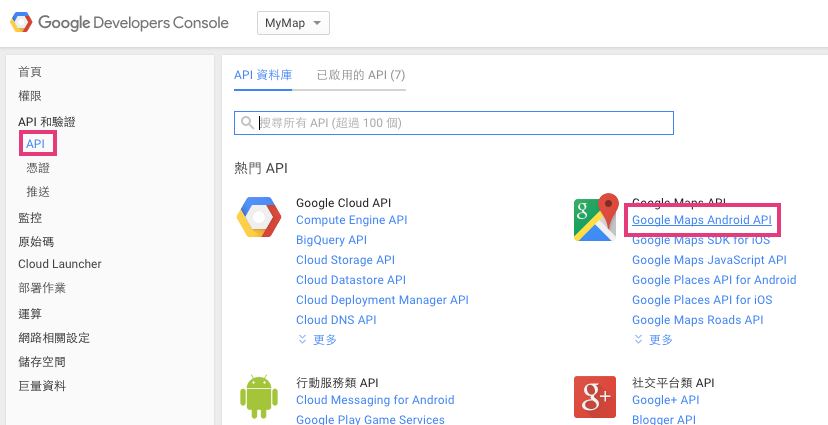Open 儲存空間 in the sidebar
Image resolution: width=828 pixels, height=425 pixels.
click(x=42, y=362)
